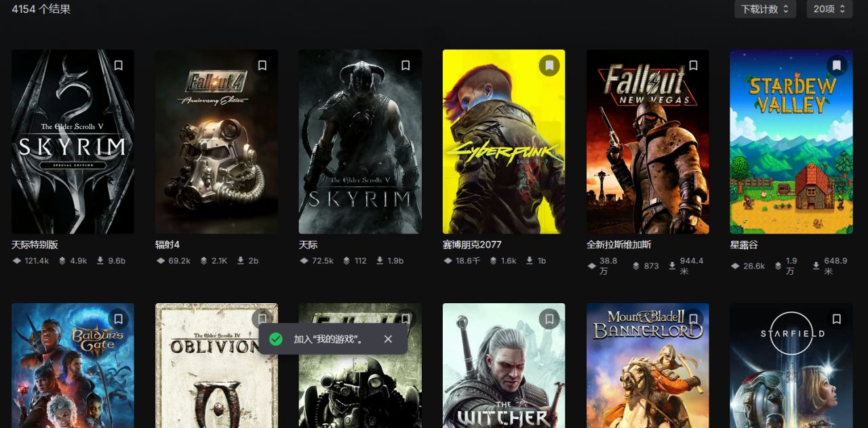
Task: Open the 全新拉斯维加斯 game title link
Action: click(x=618, y=245)
